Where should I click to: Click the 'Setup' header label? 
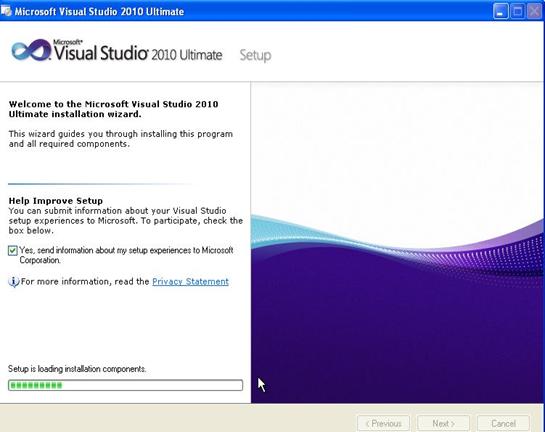coord(255,55)
